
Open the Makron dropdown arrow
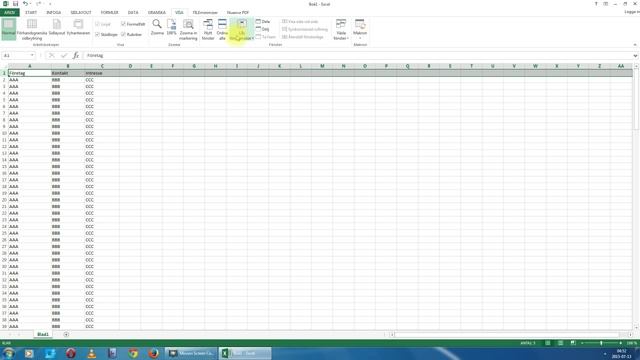360,38
